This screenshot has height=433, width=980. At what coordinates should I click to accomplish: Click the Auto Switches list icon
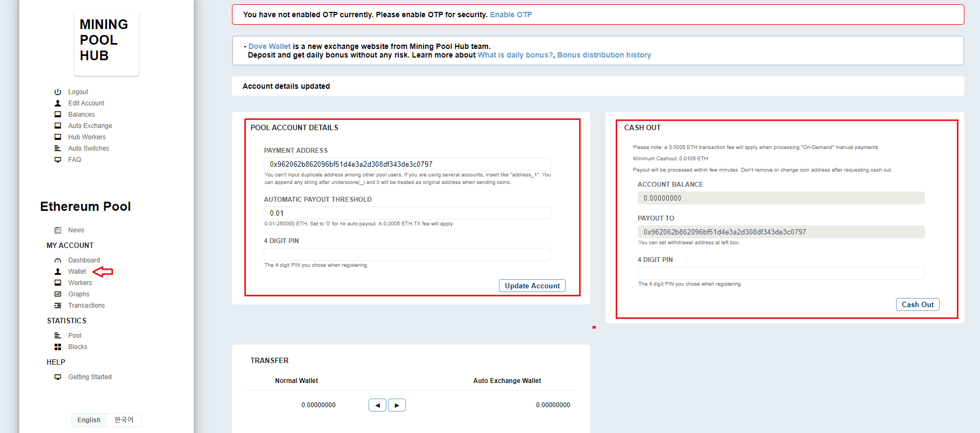point(58,148)
